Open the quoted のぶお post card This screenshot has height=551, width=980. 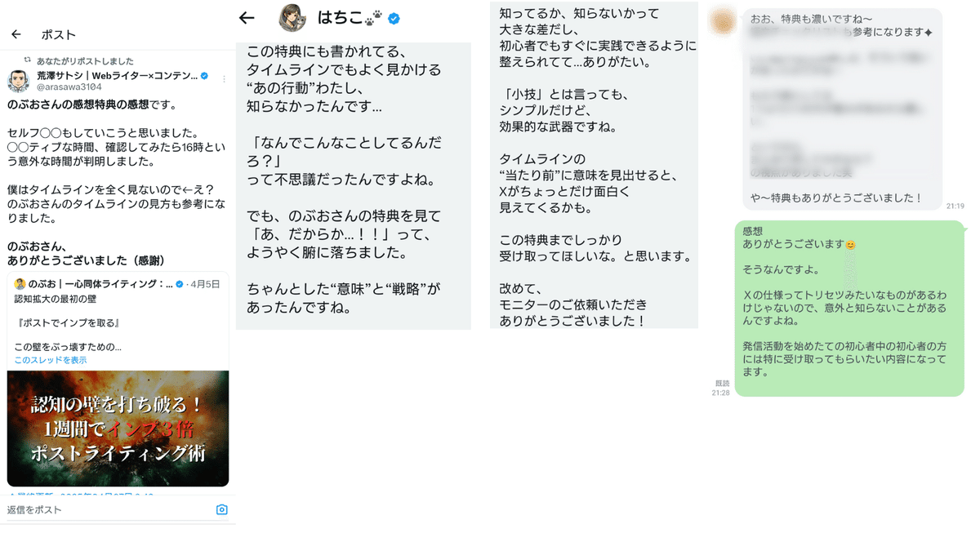118,380
